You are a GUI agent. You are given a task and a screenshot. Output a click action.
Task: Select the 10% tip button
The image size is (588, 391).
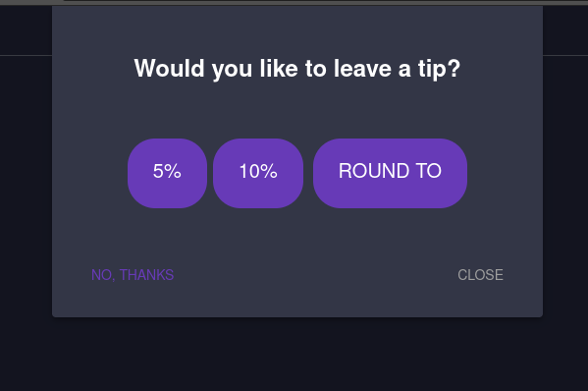[x=258, y=173]
